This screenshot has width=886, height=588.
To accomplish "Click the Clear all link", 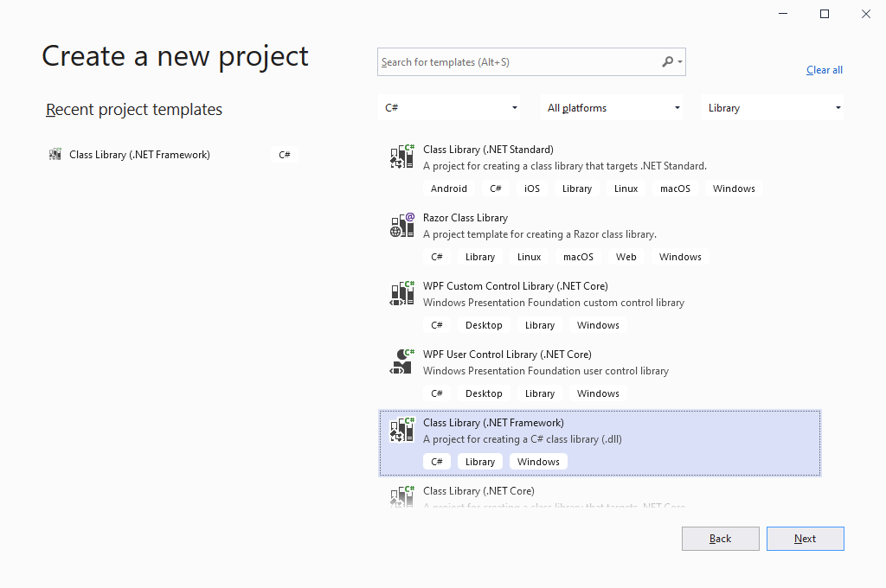I will 824,70.
